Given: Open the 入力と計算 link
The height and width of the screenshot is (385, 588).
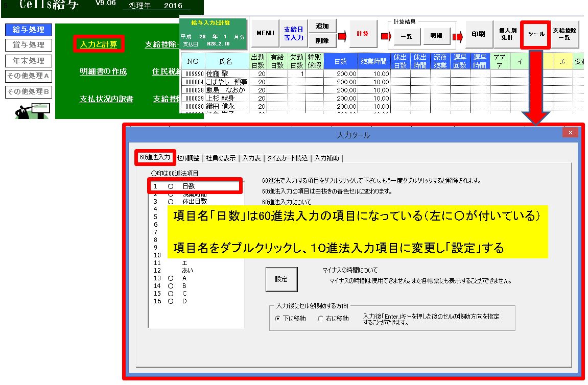Looking at the screenshot, I should 99,44.
